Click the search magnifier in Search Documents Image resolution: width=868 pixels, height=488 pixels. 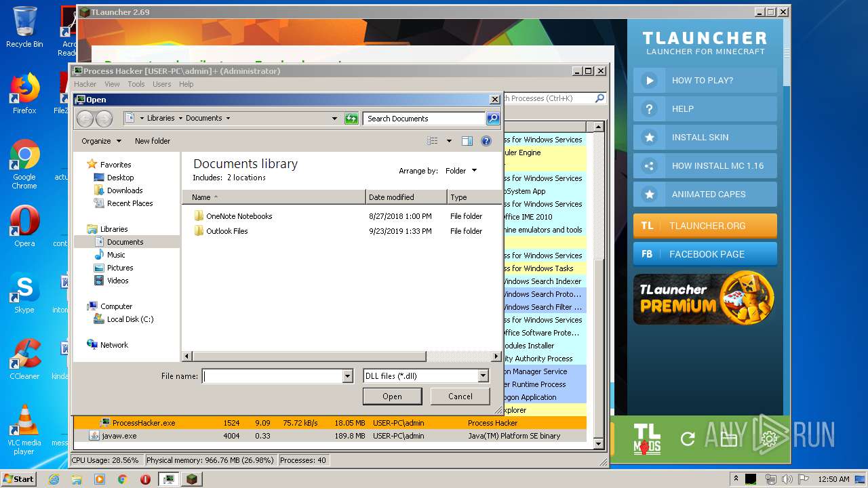(x=493, y=119)
